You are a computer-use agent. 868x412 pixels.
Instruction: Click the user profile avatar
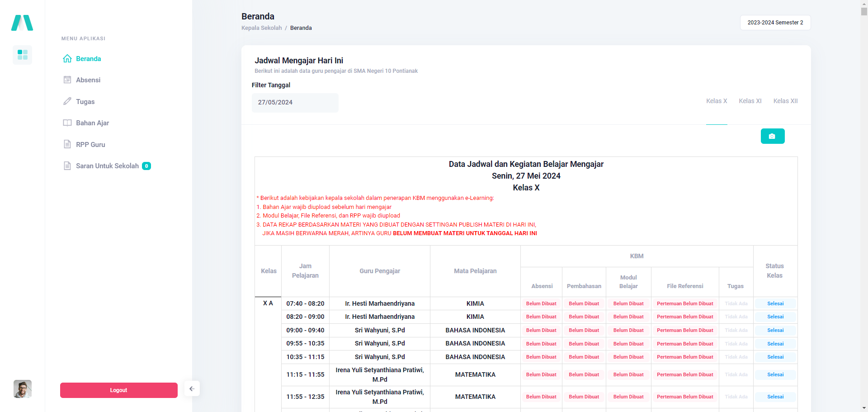23,389
